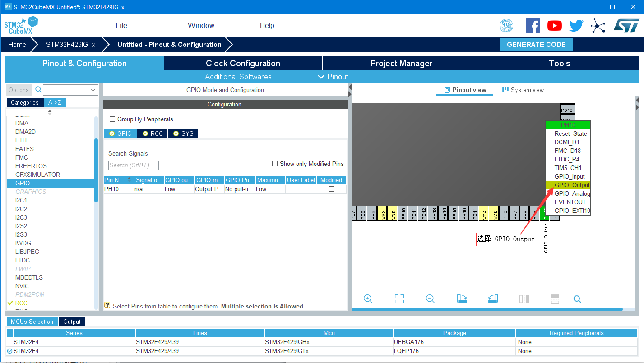Click the horizontal scrollbar under the pinout view
The image size is (644, 363).
pos(487,309)
